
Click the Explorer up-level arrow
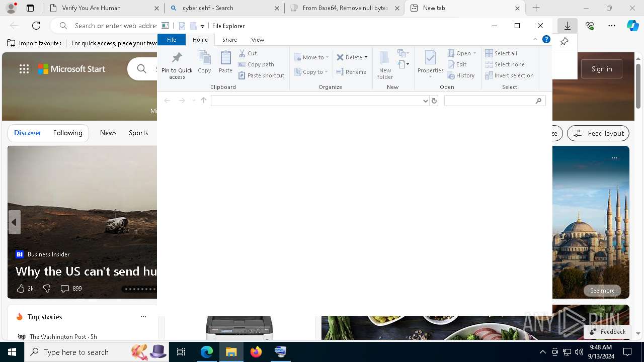[x=204, y=101]
